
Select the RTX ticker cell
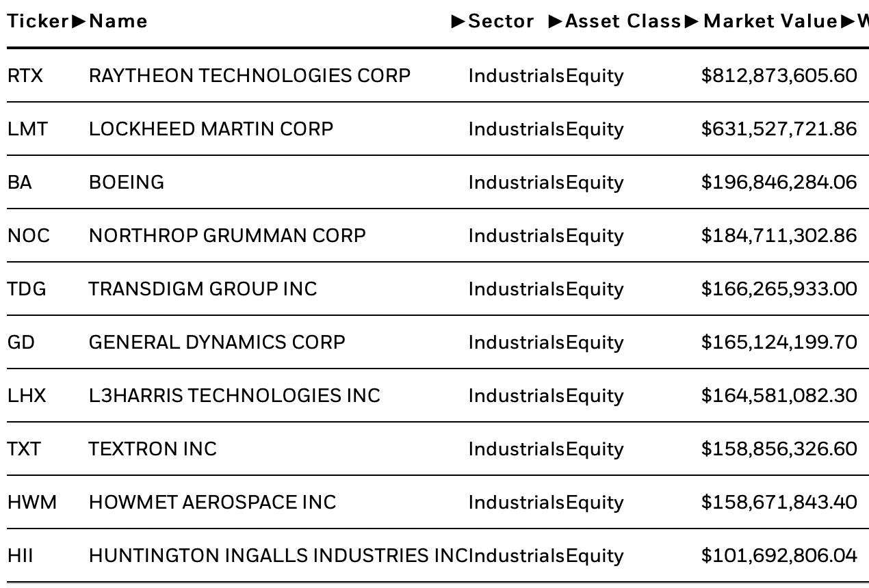pos(25,75)
